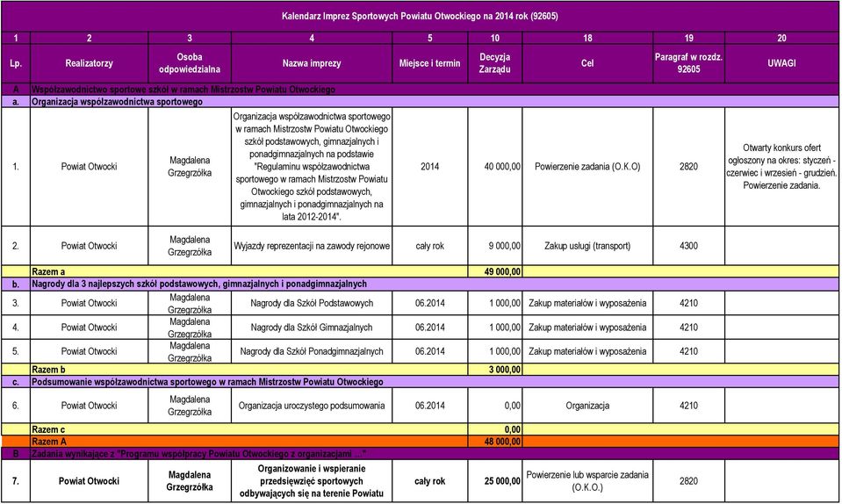Click 'Powierzenie lub wsparcie zadania (O.K.O.)' cell
This screenshot has height=504, width=842.
coord(587,481)
